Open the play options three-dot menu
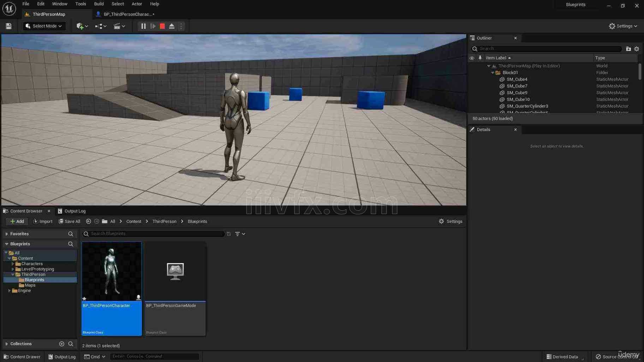 point(181,26)
